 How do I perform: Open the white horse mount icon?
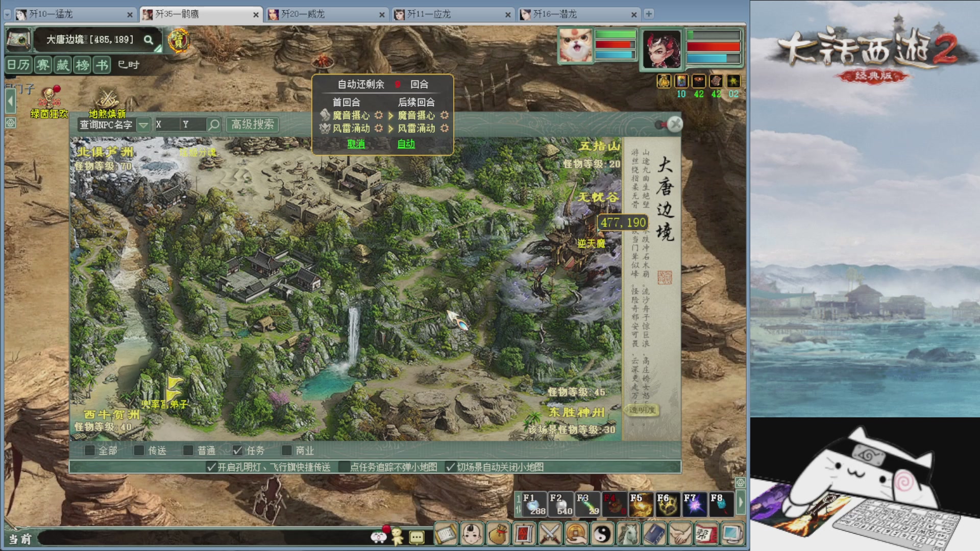(628, 534)
